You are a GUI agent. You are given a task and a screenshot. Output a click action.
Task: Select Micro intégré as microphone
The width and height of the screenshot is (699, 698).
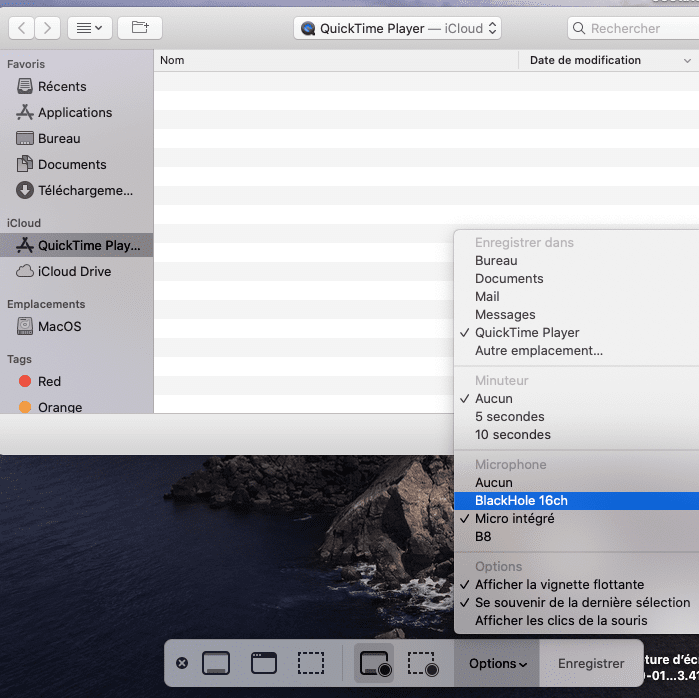click(576, 519)
